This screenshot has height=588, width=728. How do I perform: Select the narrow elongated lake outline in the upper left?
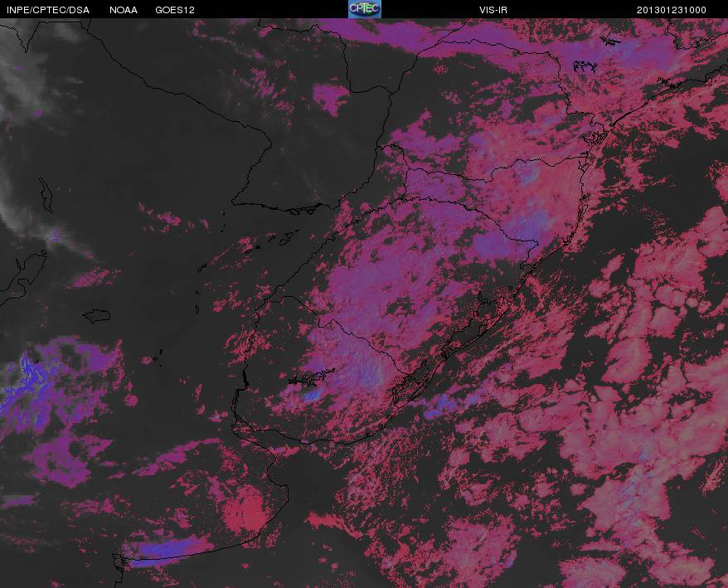coord(46,195)
